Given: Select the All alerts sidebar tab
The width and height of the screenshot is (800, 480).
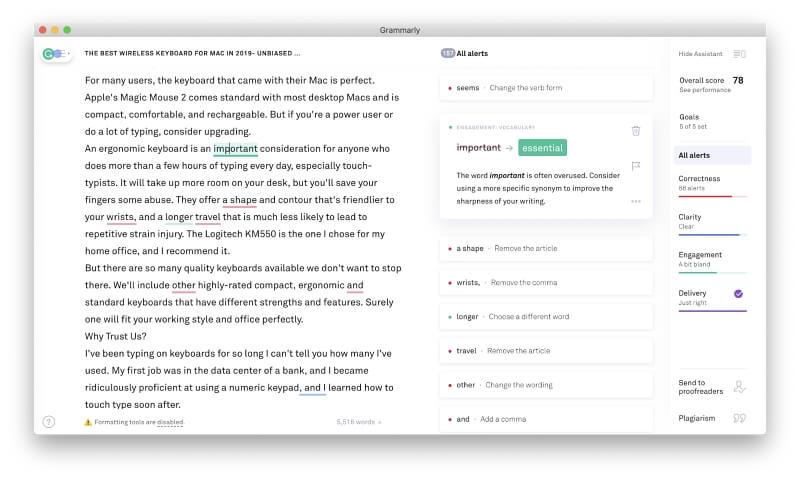Looking at the screenshot, I should tap(712, 155).
